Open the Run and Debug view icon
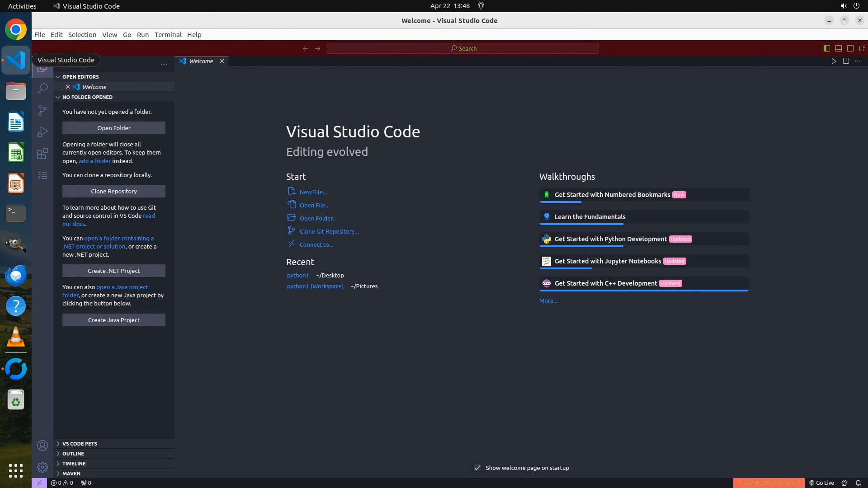Screen dimensions: 868x488 coord(42,132)
